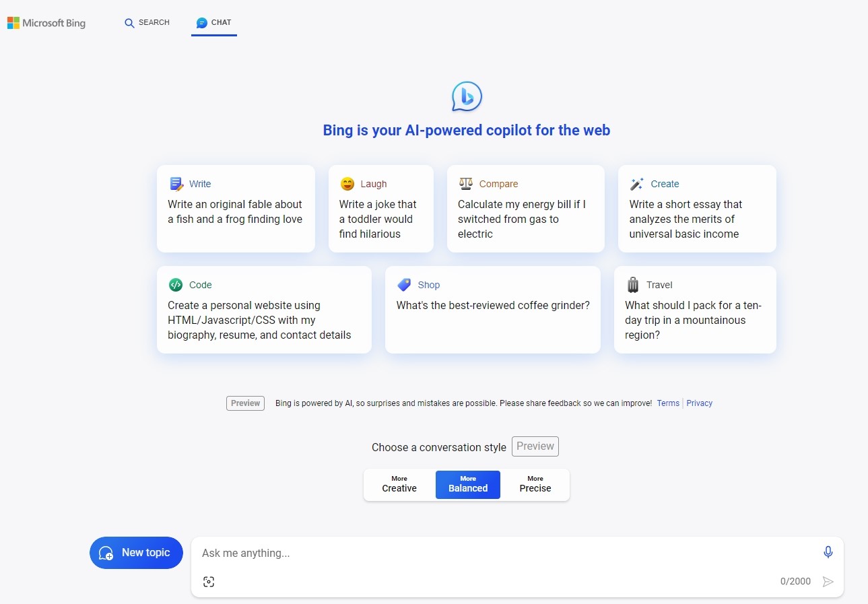The height and width of the screenshot is (604, 868).
Task: Switch to the SEARCH tab
Action: coord(147,23)
